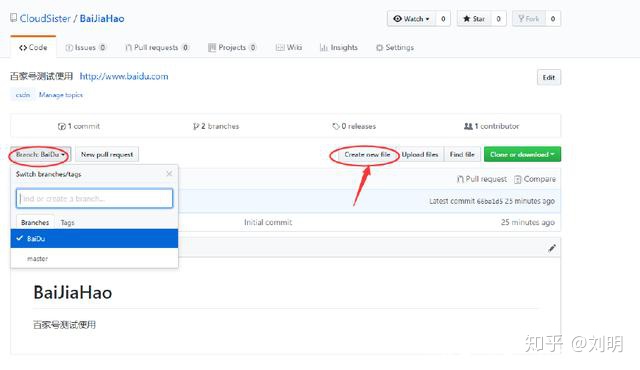Viewport: 640px width, 370px height.
Task: Click the Fork button
Action: pos(529,19)
